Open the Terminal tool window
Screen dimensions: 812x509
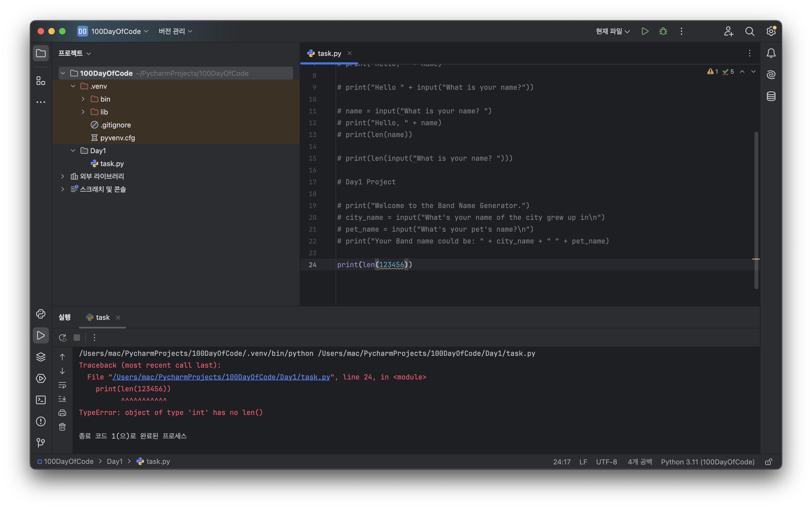pos(41,400)
